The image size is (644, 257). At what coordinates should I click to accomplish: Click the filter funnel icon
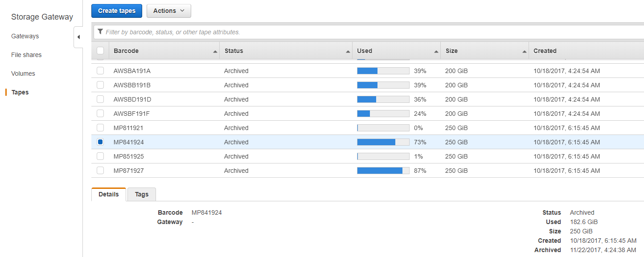point(100,32)
